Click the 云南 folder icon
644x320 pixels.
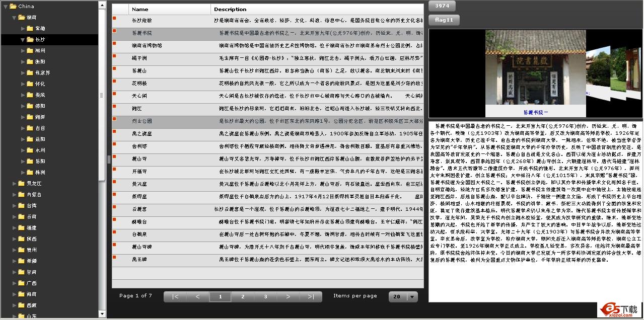pyautogui.click(x=21, y=216)
